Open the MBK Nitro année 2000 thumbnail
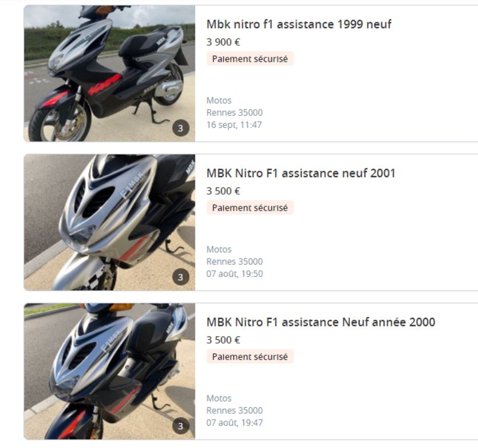The width and height of the screenshot is (478, 448). (109, 371)
